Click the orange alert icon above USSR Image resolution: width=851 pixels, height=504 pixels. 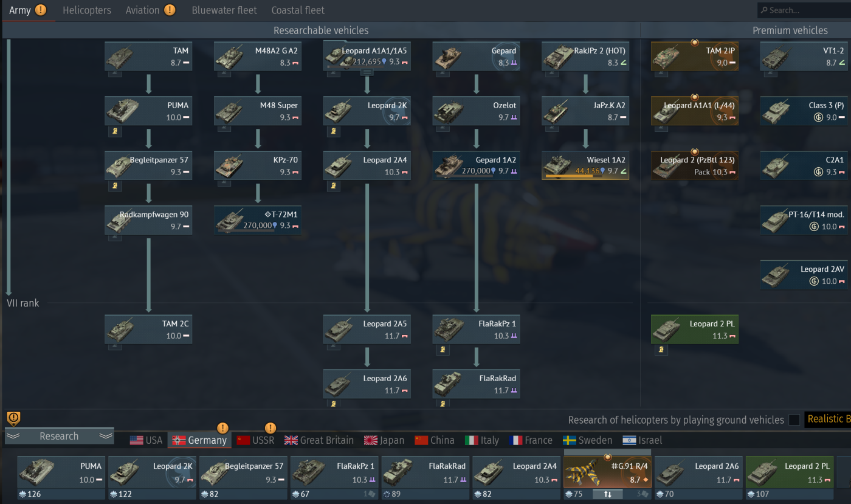(x=270, y=428)
